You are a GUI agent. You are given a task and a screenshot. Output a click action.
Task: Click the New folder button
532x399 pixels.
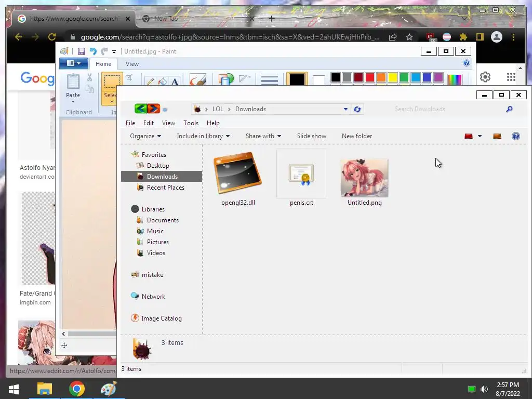click(357, 136)
